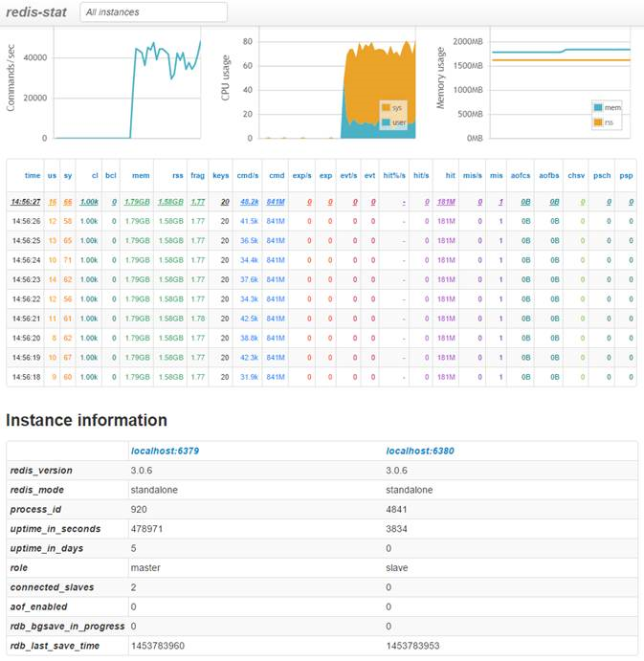Click the chsv column header
Viewport: 644px width, 661px height.
[576, 175]
